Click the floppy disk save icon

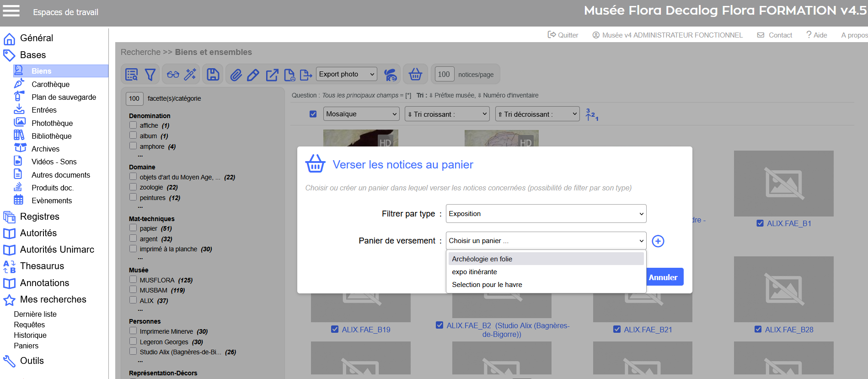(213, 75)
